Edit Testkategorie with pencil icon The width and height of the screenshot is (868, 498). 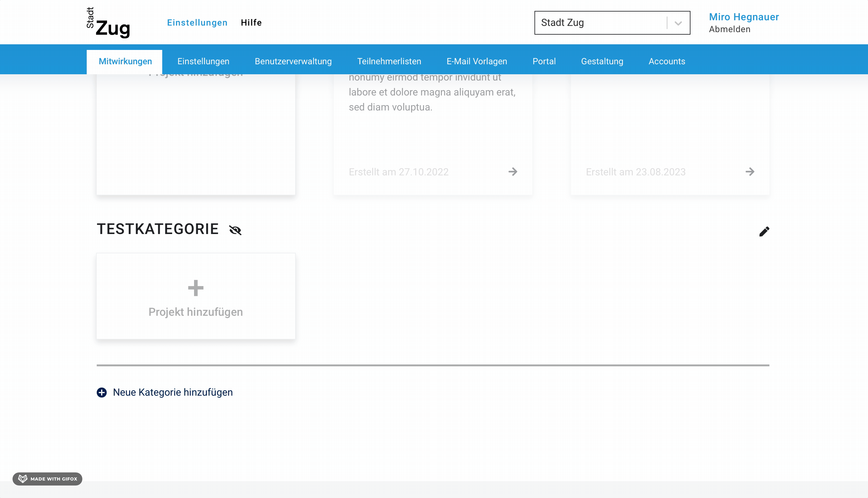(764, 232)
